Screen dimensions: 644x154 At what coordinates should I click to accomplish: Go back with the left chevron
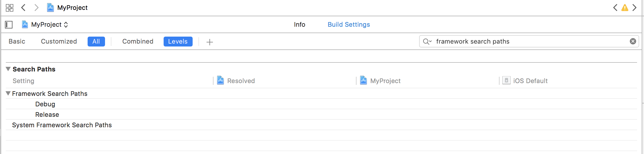[x=23, y=8]
